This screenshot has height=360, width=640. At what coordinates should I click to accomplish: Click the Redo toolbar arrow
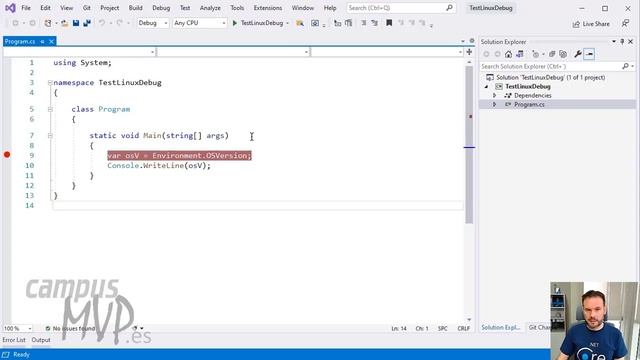[x=119, y=23]
